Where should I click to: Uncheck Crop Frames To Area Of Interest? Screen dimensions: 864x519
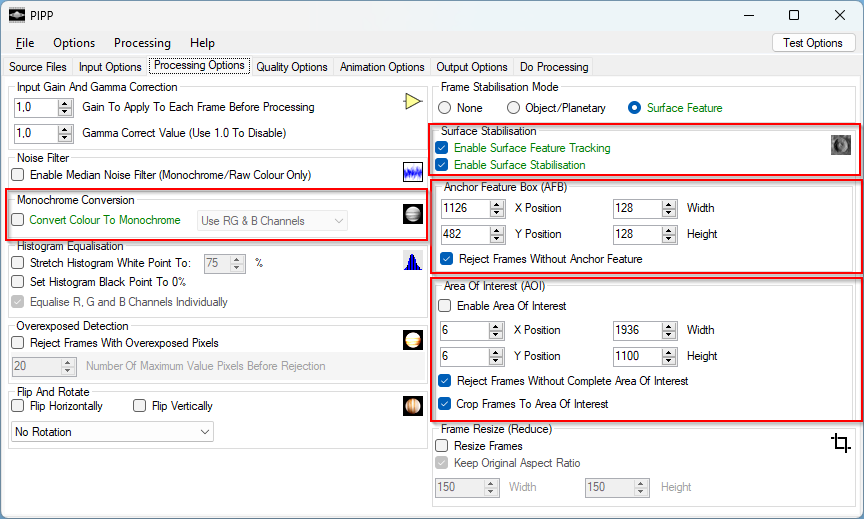(x=445, y=404)
